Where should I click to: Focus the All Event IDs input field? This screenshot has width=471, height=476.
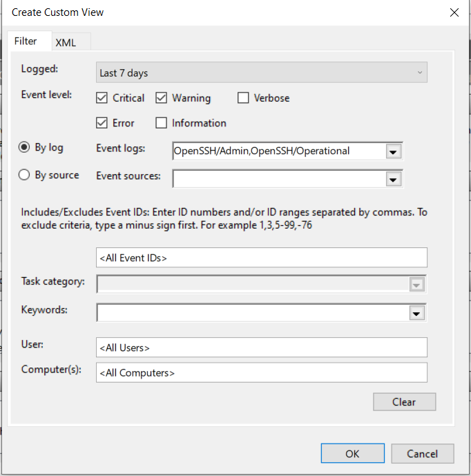[x=262, y=258]
